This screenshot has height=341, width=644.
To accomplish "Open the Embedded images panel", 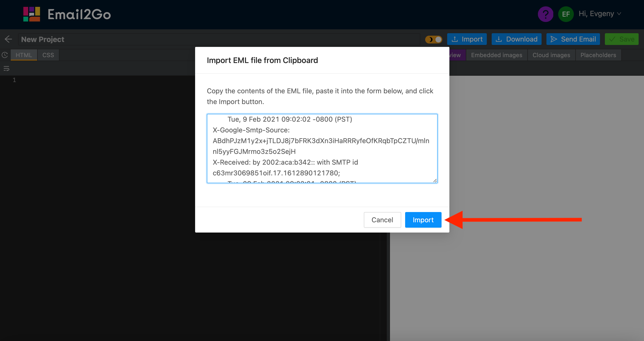I will pyautogui.click(x=496, y=54).
